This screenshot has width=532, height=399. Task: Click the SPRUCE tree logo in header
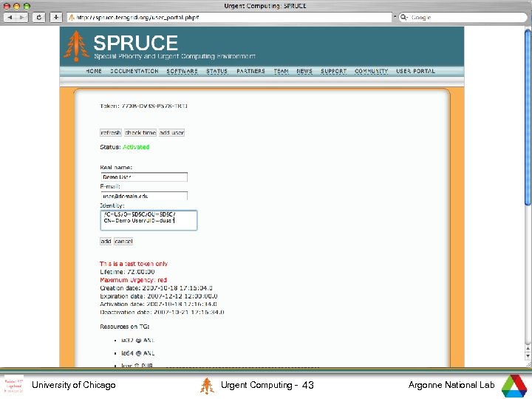tap(76, 46)
